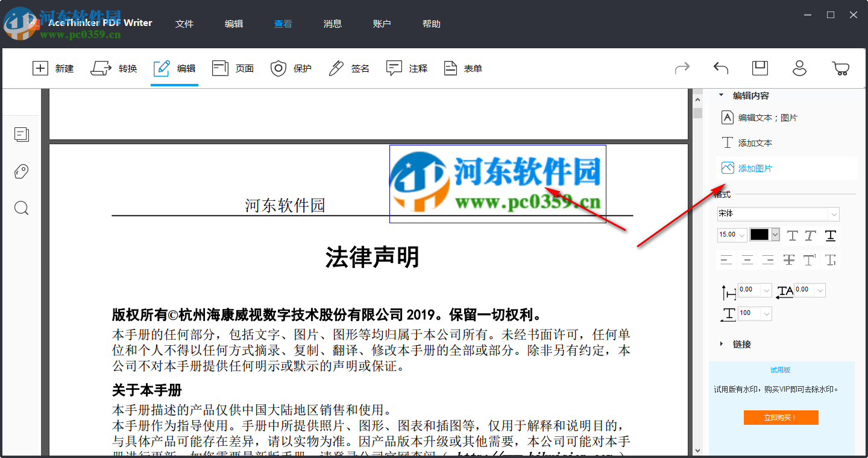Screen dimensions: 868x458
Task: Click the 立即购买 purchase button
Action: click(781, 417)
